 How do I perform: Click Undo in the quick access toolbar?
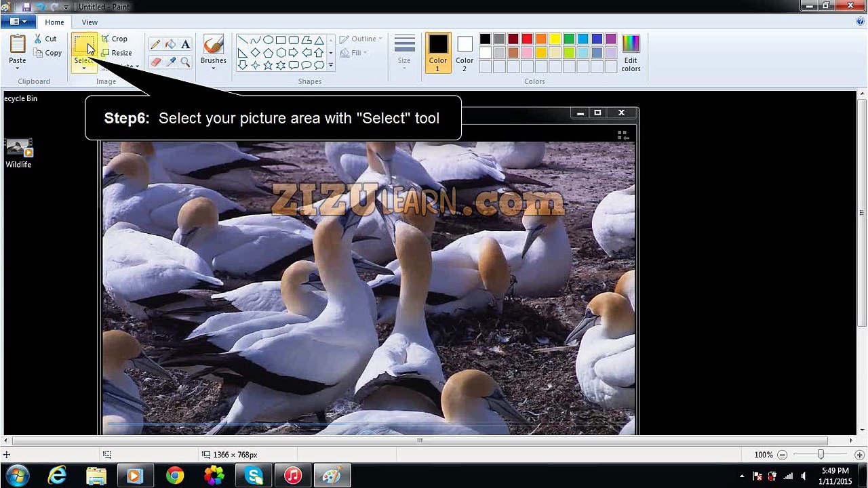pyautogui.click(x=40, y=7)
